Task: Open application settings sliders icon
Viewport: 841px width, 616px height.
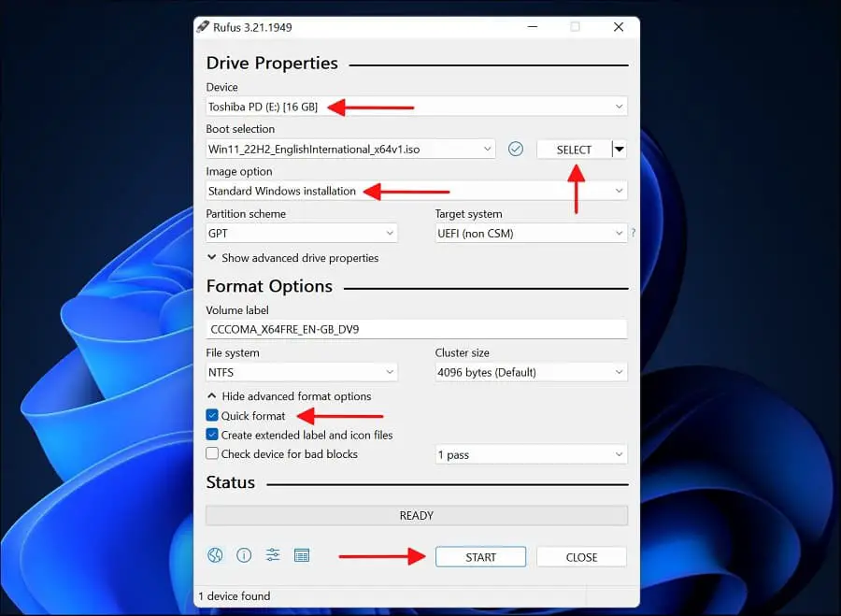Action: coord(273,555)
